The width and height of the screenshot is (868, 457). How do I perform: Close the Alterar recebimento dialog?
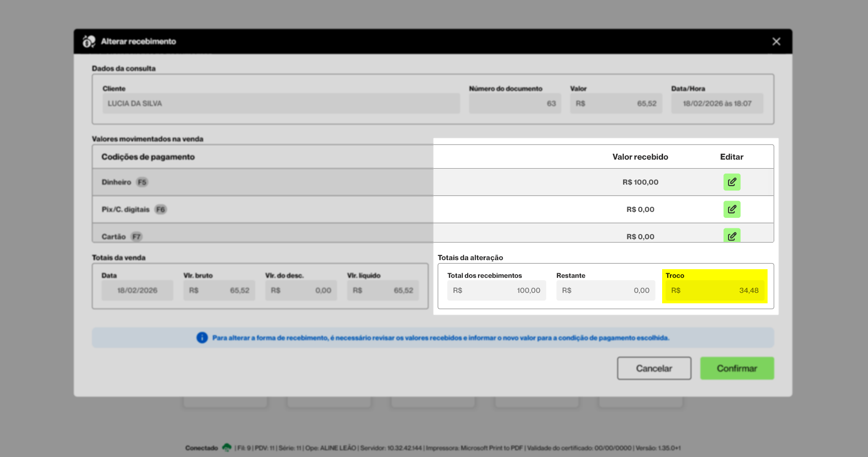(776, 41)
